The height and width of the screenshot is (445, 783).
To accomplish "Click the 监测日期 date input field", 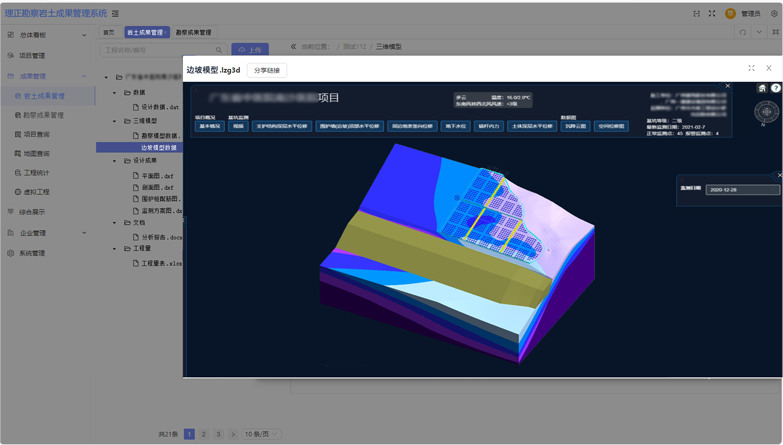I will click(742, 189).
